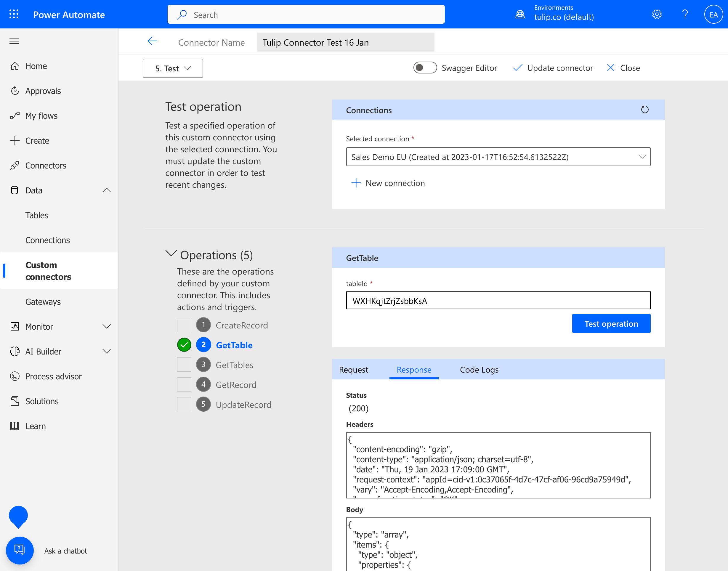The height and width of the screenshot is (571, 728).
Task: Check the CreateRecord operation checkbox
Action: point(184,324)
